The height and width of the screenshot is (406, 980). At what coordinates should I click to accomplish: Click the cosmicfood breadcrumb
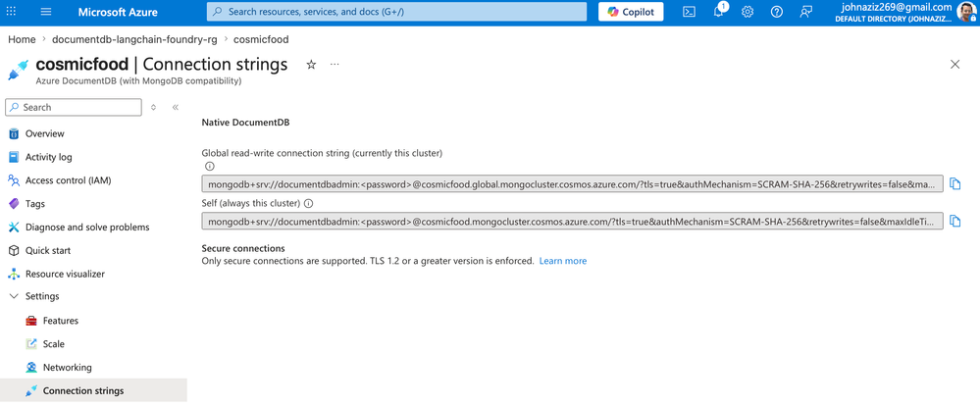click(x=261, y=39)
